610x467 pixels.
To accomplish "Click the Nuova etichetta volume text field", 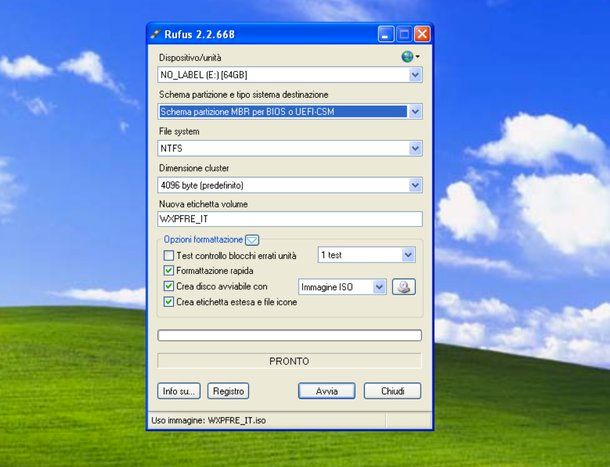I will [290, 219].
